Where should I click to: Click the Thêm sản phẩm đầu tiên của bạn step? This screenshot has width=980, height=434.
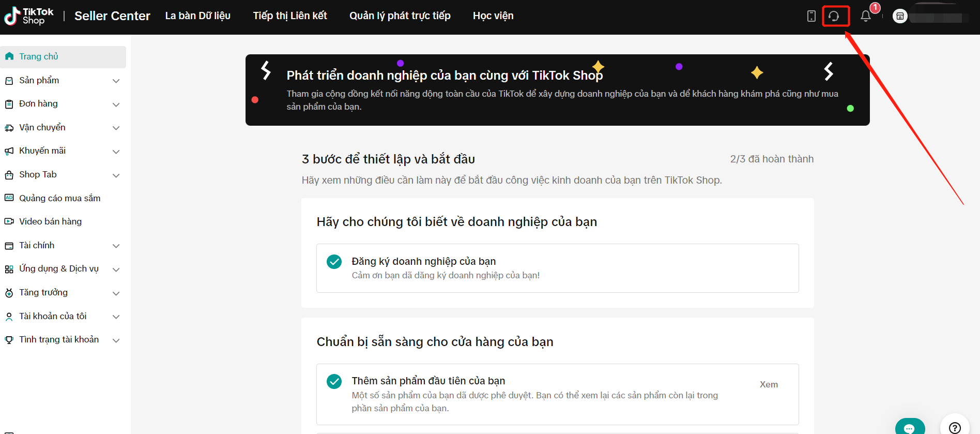(x=557, y=394)
